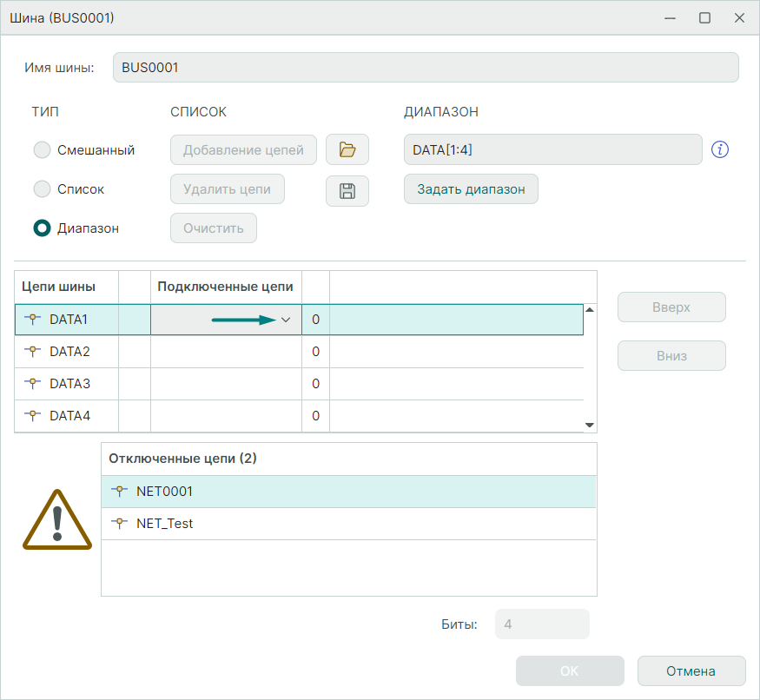Open the connected nets dropdown for DATA1
The width and height of the screenshot is (760, 700).
(x=285, y=320)
